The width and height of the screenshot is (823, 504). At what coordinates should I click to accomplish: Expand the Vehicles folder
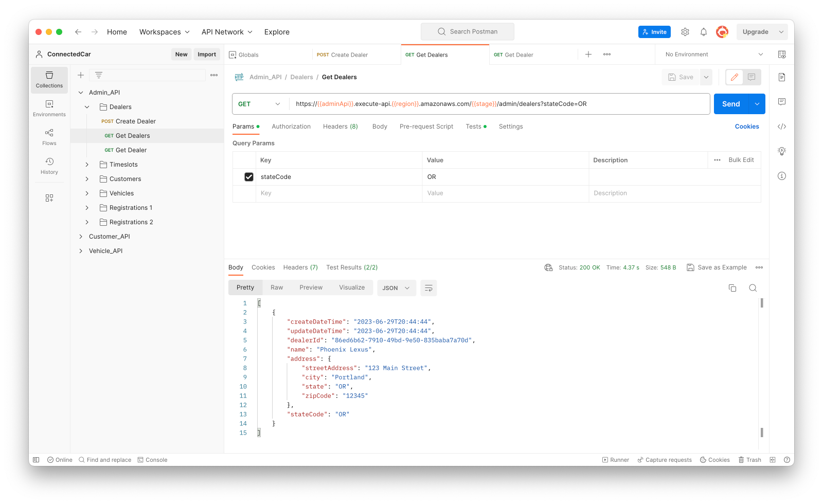point(87,193)
